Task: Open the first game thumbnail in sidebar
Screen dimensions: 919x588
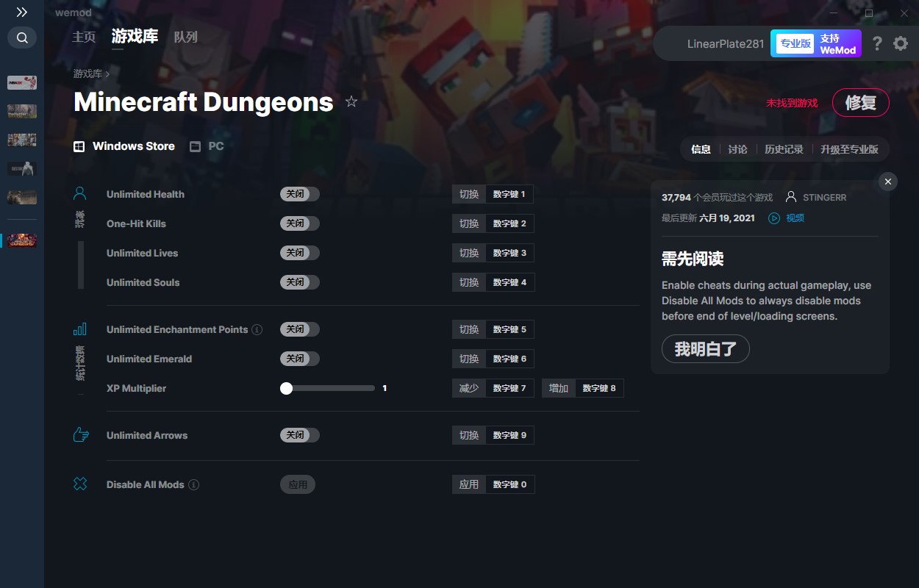Action: click(x=22, y=82)
